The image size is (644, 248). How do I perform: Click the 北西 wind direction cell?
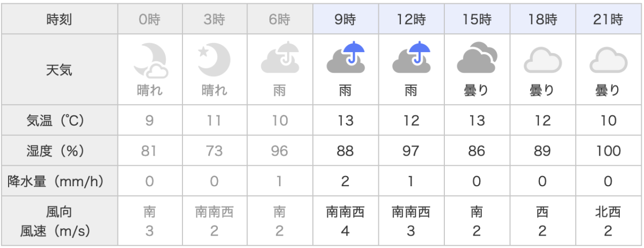tap(608, 213)
